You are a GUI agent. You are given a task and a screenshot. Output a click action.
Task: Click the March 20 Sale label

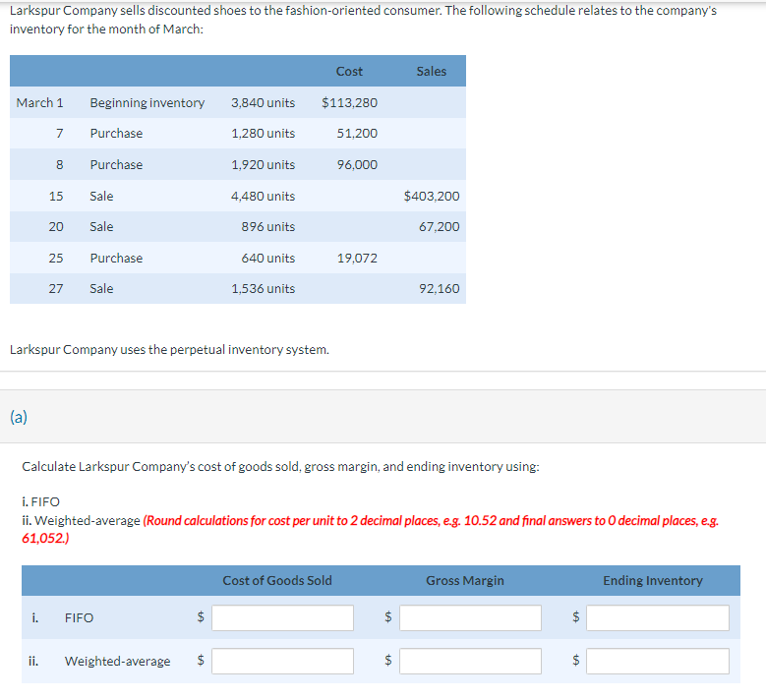(101, 227)
